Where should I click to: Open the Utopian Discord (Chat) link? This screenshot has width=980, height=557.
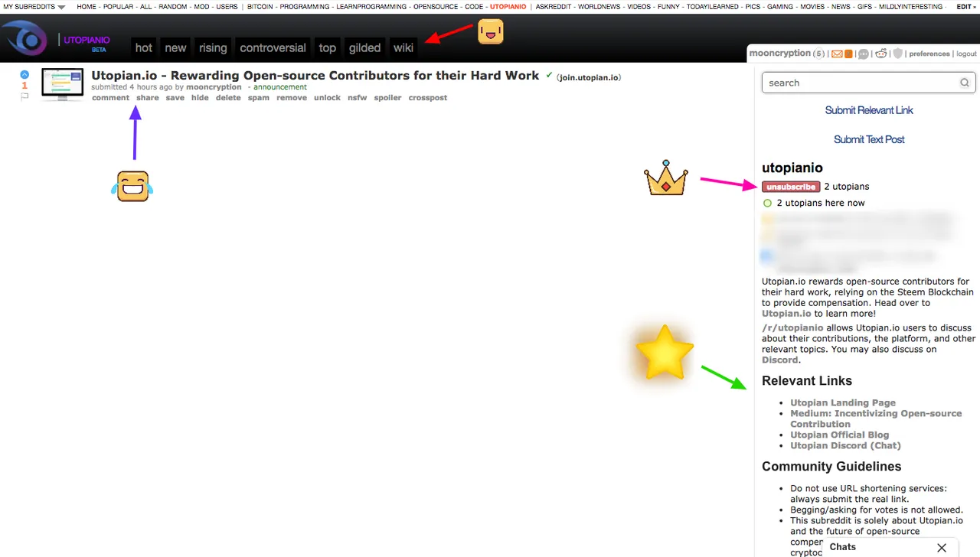click(845, 445)
